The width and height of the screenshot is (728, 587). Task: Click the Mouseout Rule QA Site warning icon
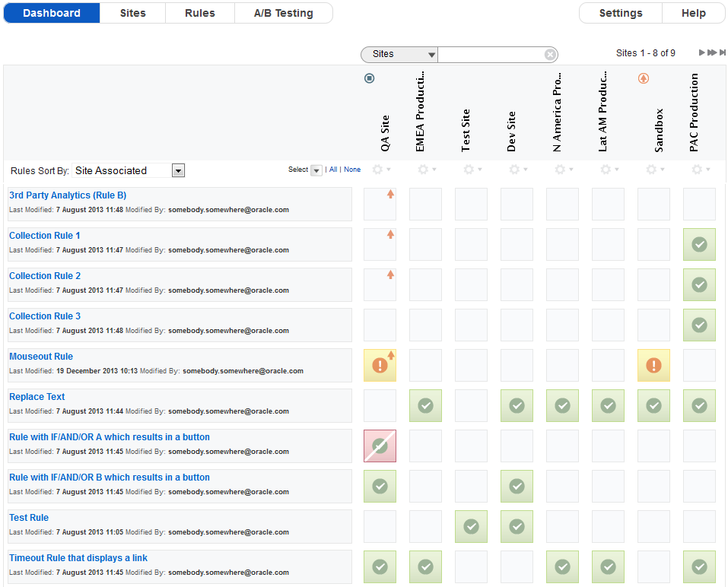pos(380,366)
